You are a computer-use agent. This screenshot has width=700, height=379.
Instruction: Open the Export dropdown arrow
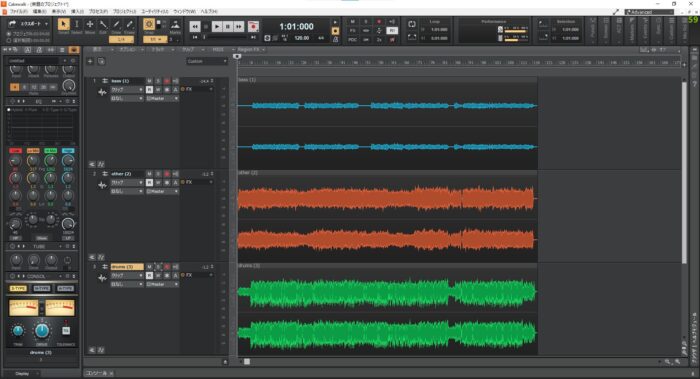tap(46, 24)
